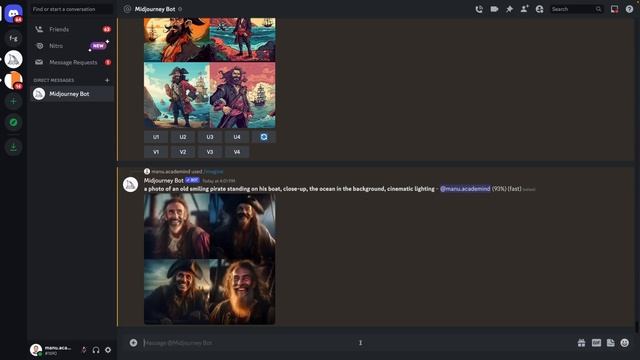Upscale first image with U1
640x360 pixels.
[x=156, y=137]
